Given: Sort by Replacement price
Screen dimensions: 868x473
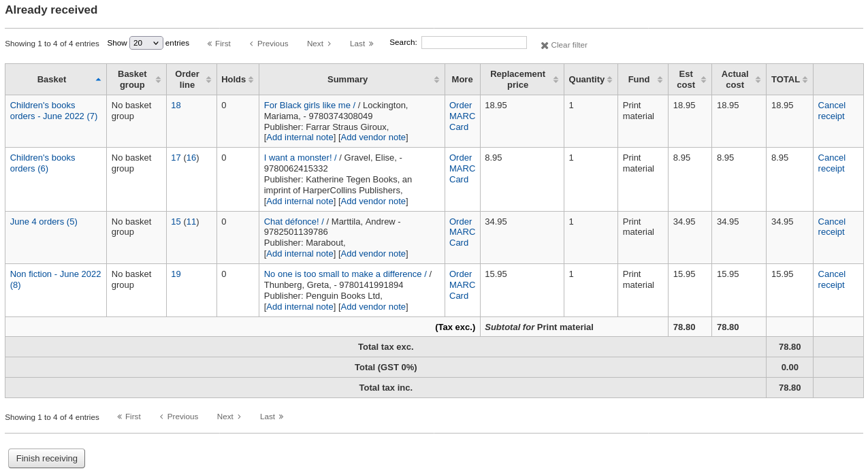Looking at the screenshot, I should [x=517, y=79].
